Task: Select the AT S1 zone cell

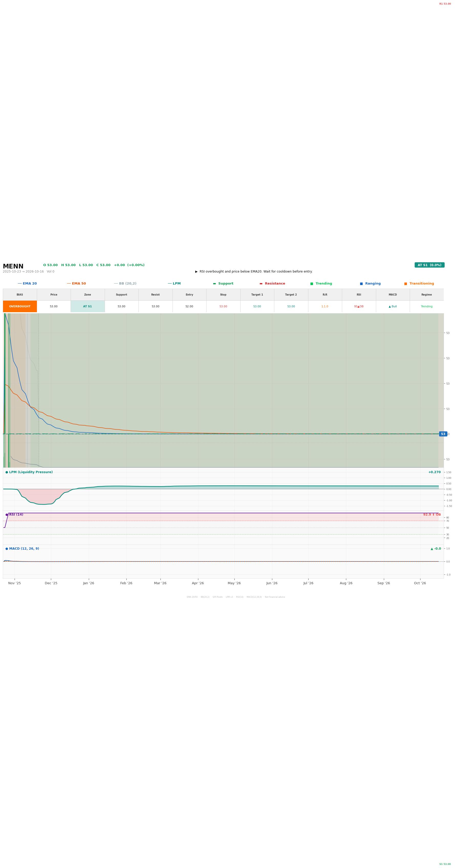Action: [88, 307]
